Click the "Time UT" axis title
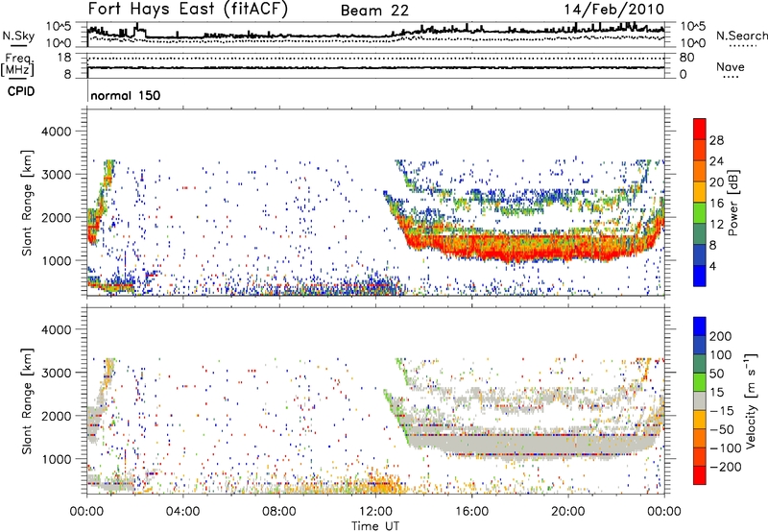 point(375,526)
